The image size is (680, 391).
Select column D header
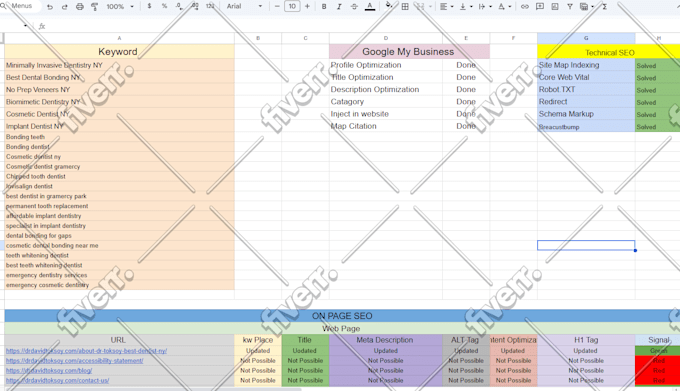[x=386, y=38]
